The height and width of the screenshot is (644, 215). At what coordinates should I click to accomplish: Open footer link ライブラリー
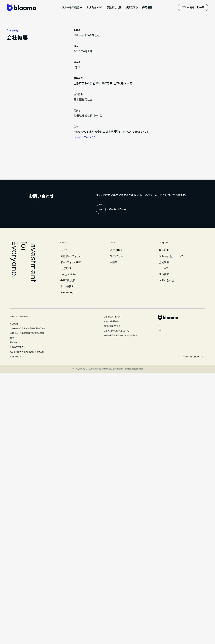[x=116, y=256]
